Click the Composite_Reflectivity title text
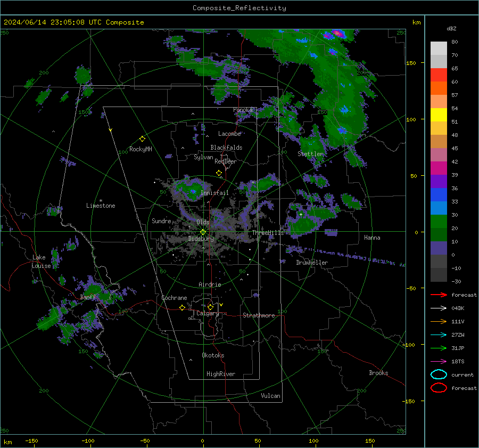 [240, 8]
